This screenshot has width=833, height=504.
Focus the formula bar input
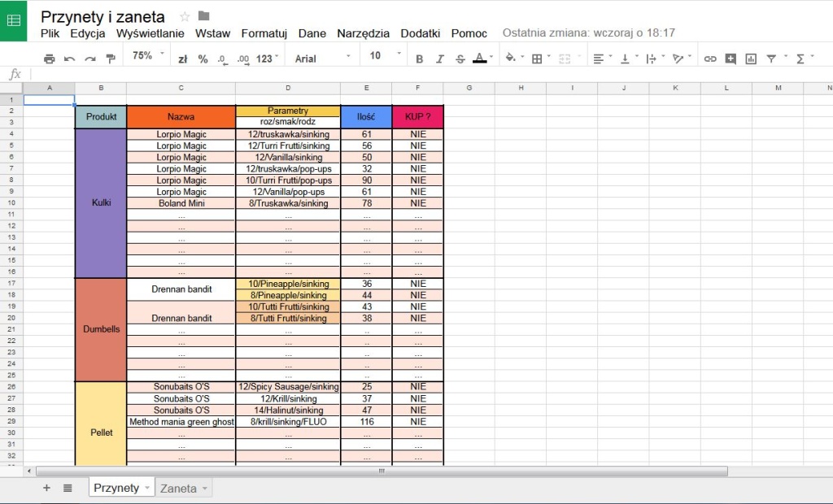click(x=430, y=74)
